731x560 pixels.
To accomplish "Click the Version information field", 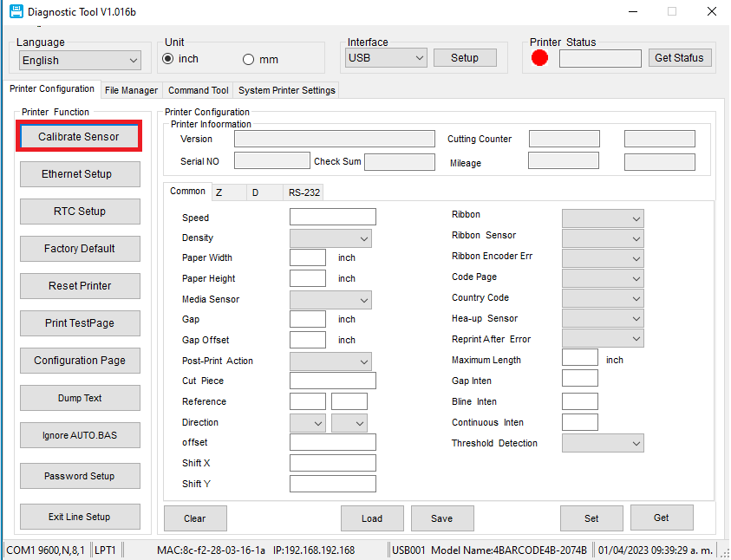I will (334, 139).
